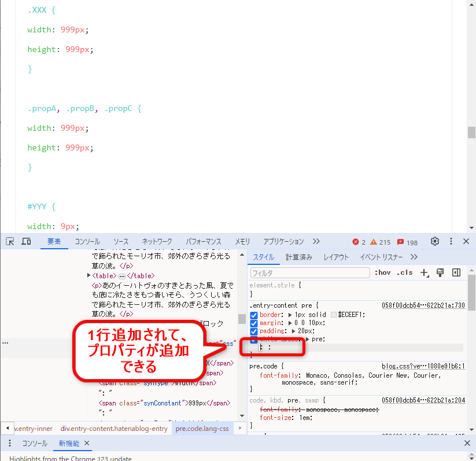Show more DevTools tabs chevron
Screen dimensions: 476x461
(316, 241)
